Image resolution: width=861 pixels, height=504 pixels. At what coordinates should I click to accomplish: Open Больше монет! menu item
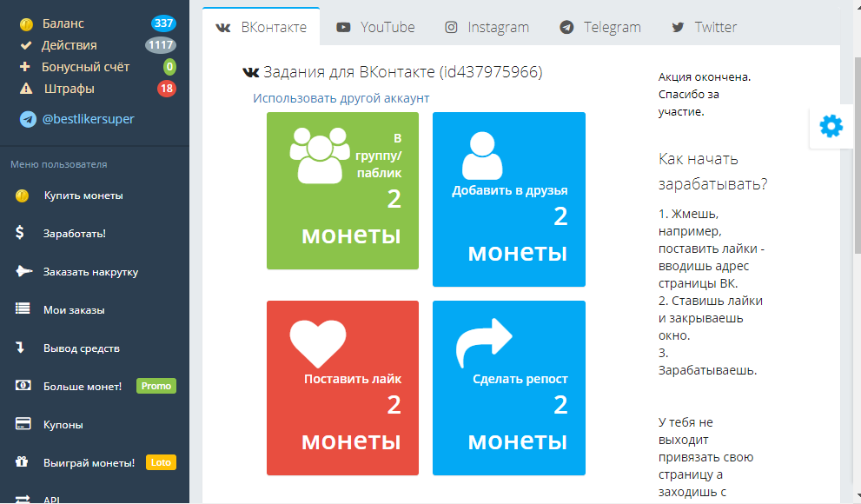(x=95, y=387)
